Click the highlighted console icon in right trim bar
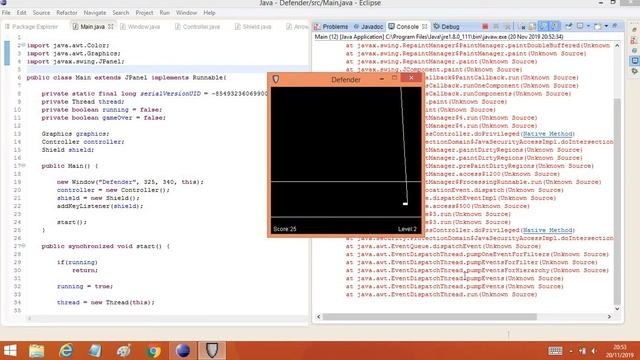This screenshot has height=360, width=640. [634, 60]
